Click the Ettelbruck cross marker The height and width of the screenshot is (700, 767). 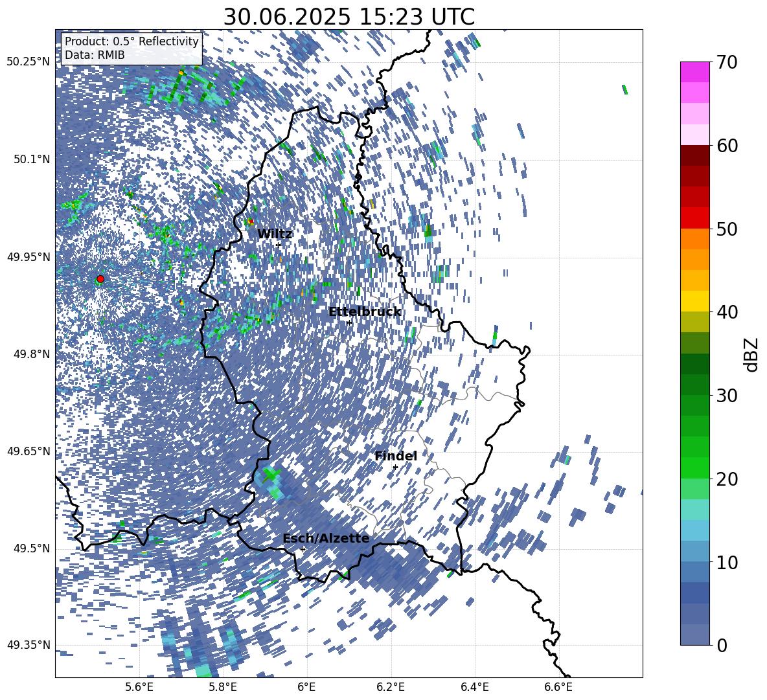pyautogui.click(x=349, y=322)
